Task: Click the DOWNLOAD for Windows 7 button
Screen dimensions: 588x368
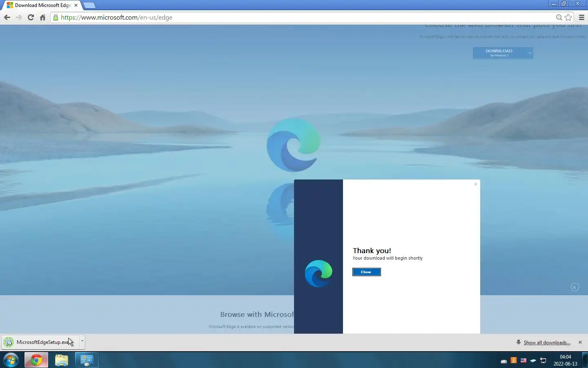Action: (x=499, y=53)
